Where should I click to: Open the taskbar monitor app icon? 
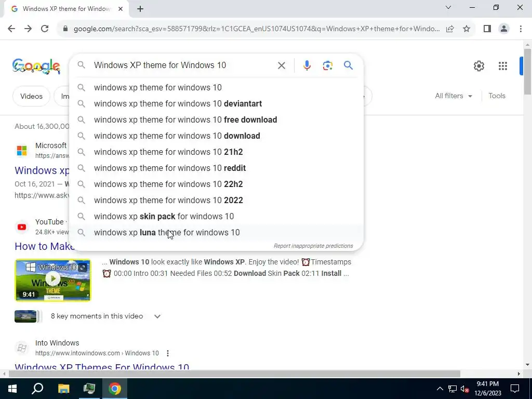(89, 389)
